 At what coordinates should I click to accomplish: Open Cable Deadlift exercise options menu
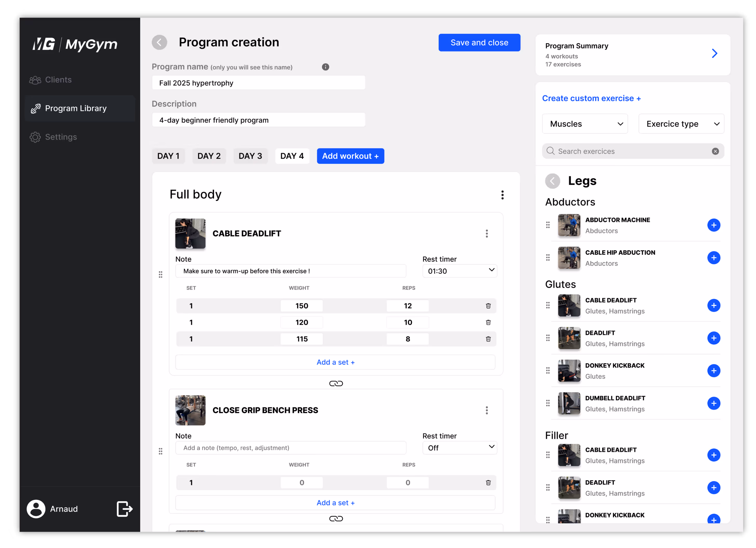[487, 233]
